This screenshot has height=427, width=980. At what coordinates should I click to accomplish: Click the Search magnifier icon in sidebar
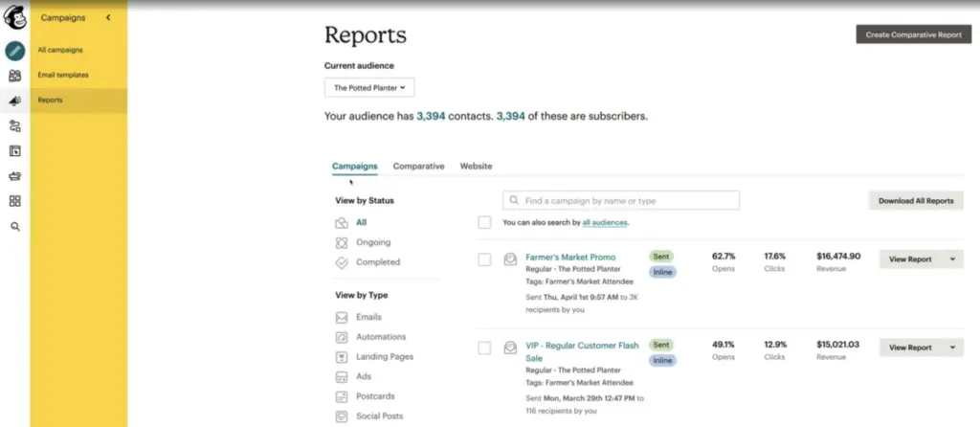(x=14, y=227)
